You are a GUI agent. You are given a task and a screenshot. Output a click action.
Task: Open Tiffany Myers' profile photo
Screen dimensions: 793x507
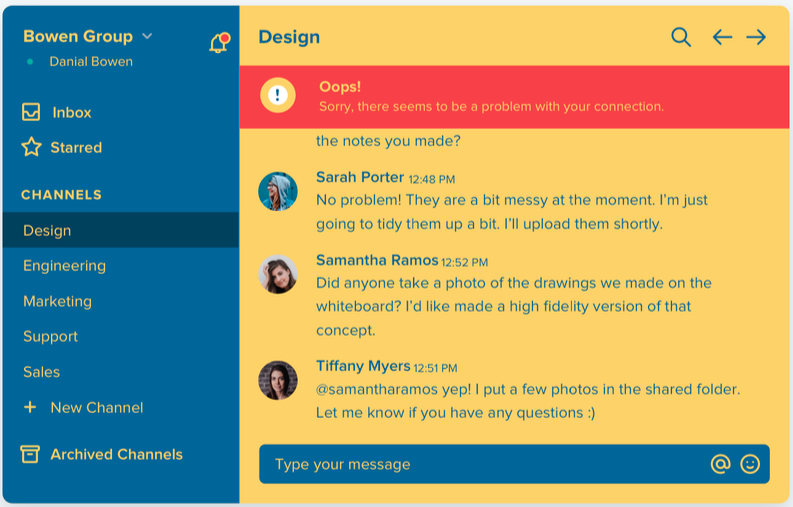pyautogui.click(x=278, y=380)
